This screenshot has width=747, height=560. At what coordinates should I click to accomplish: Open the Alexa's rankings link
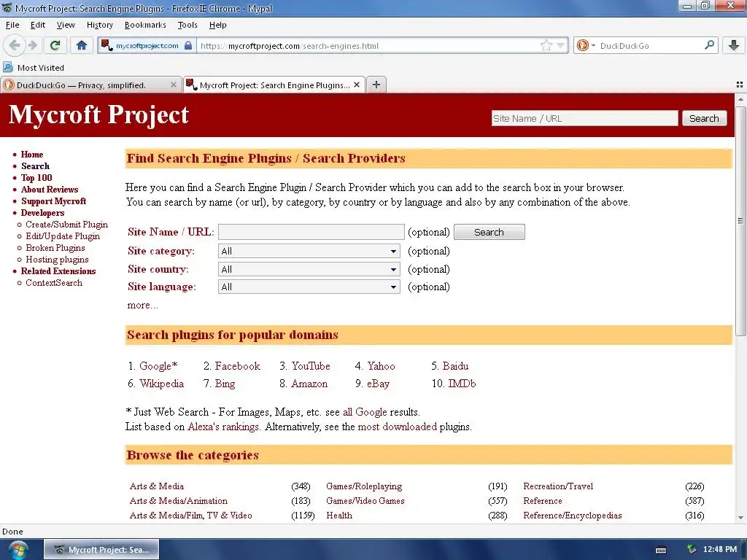223,427
